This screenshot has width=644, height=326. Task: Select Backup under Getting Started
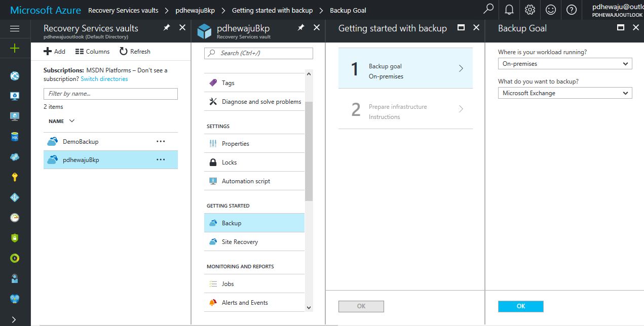pos(254,223)
